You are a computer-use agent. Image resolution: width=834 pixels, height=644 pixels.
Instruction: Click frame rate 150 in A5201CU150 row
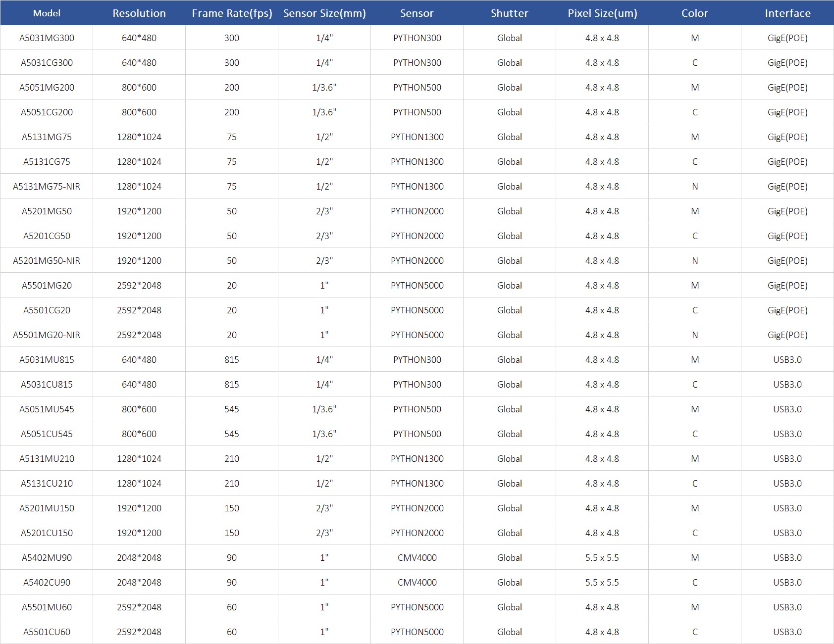(232, 533)
